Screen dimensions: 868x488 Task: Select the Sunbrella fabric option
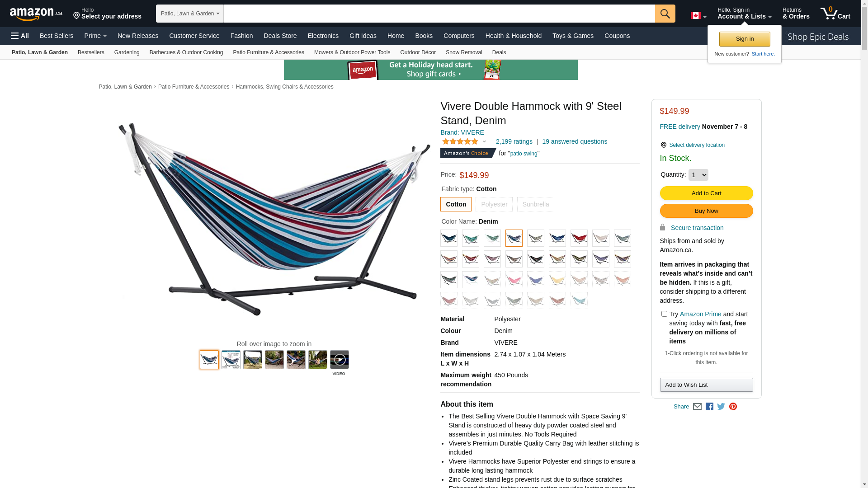(536, 204)
